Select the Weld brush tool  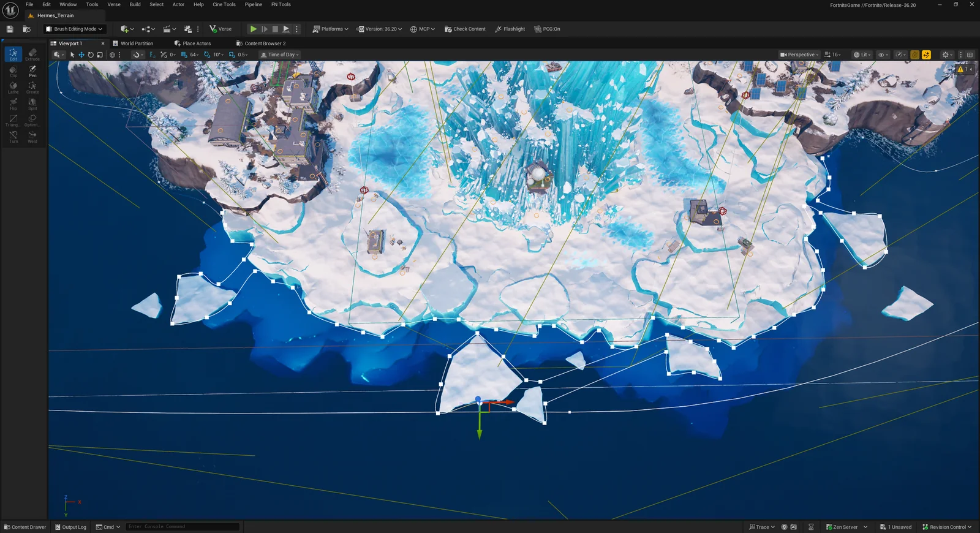32,137
